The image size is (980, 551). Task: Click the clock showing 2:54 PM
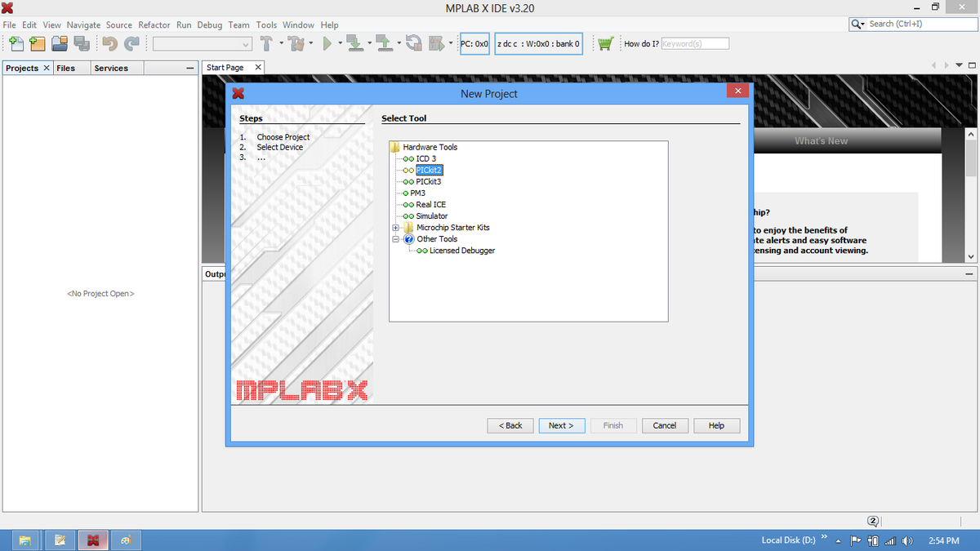pos(944,541)
